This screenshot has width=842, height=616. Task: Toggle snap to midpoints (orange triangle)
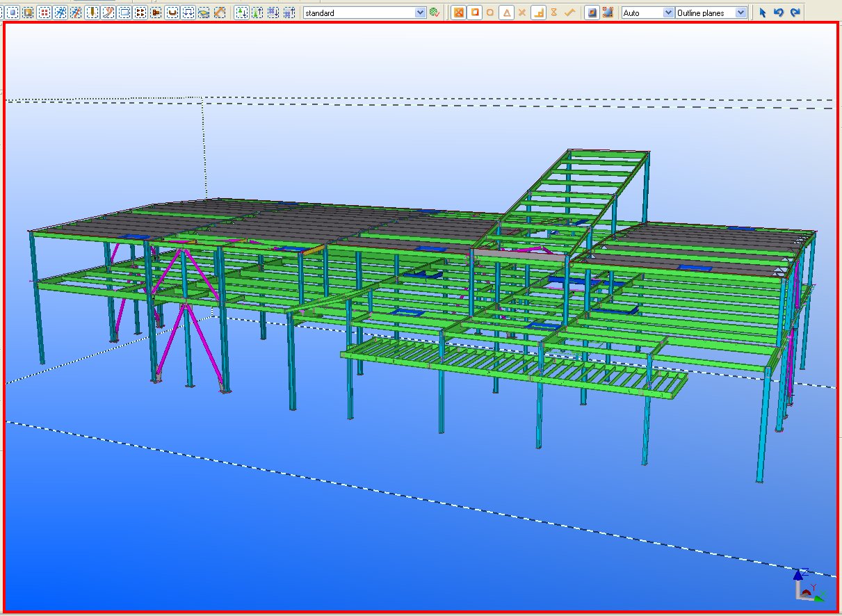pyautogui.click(x=507, y=13)
